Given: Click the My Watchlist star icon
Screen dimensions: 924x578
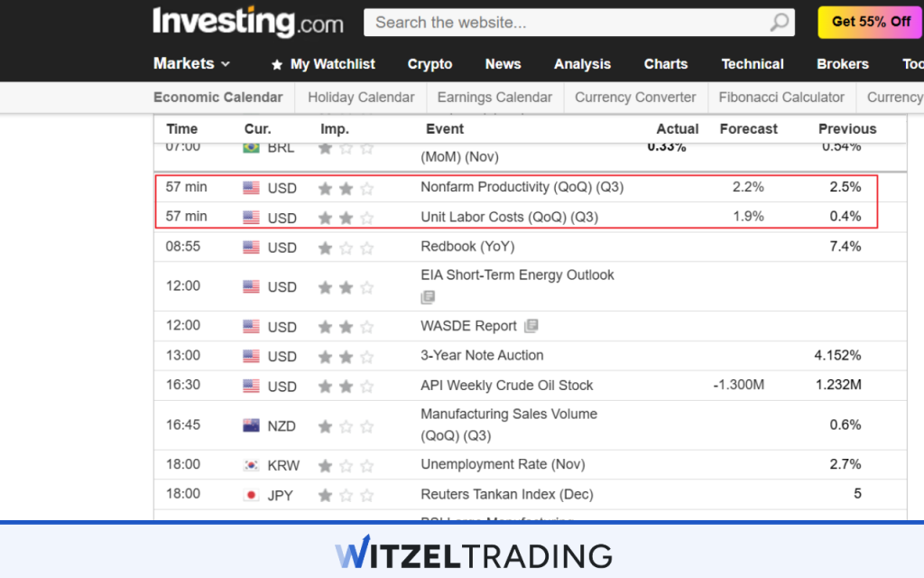Looking at the screenshot, I should (x=276, y=64).
